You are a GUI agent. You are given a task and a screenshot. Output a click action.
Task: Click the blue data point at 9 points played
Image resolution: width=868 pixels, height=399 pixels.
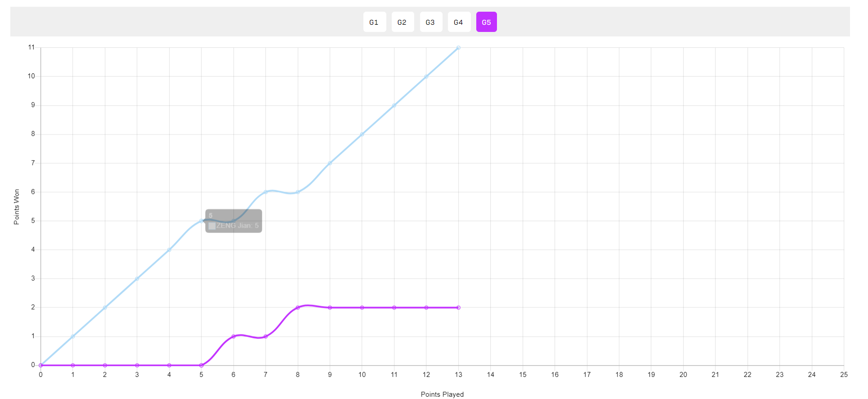(x=330, y=163)
